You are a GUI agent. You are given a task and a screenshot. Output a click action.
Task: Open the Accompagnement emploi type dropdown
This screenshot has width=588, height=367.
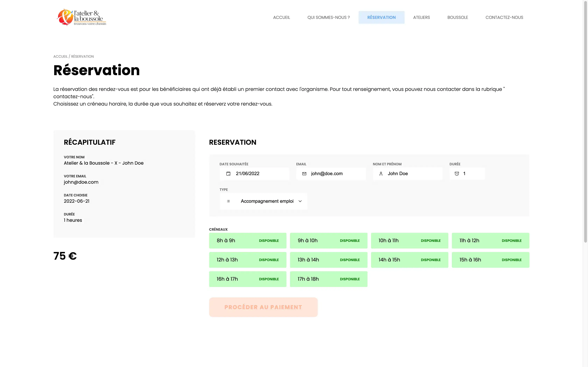pyautogui.click(x=267, y=201)
